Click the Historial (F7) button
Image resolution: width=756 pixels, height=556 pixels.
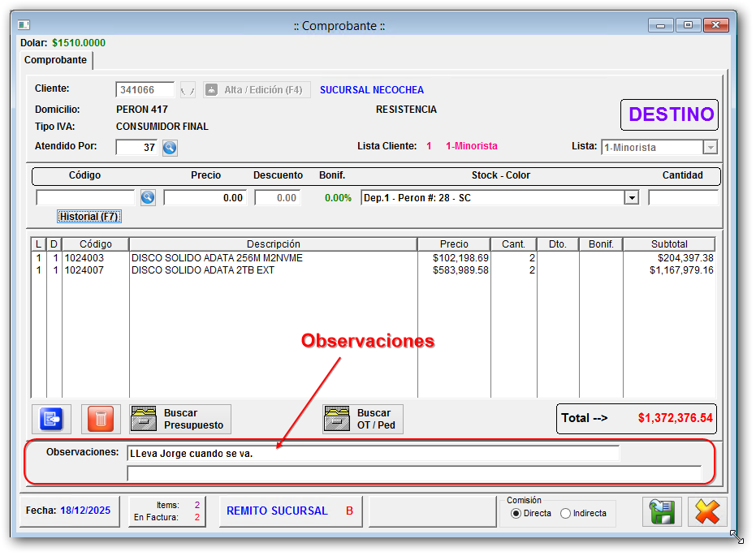tap(89, 217)
